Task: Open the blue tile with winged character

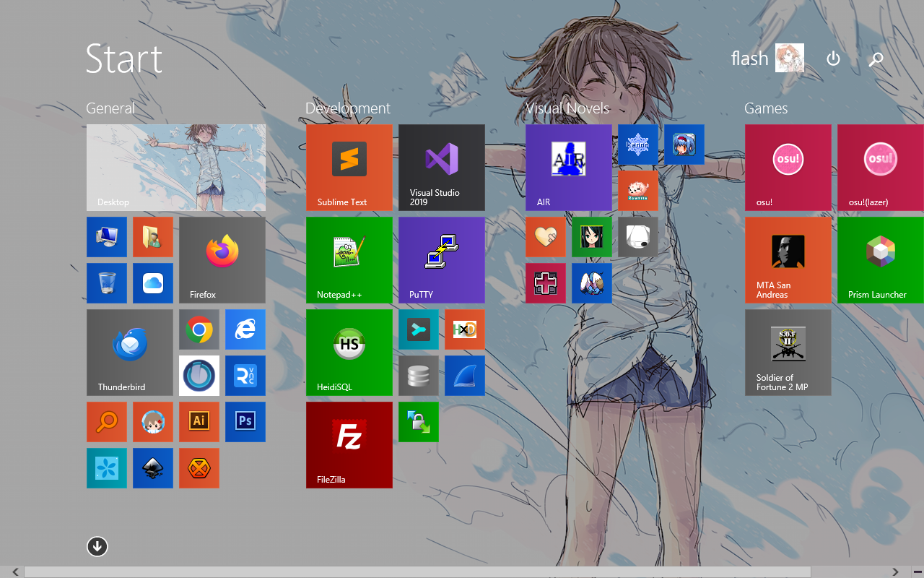Action: pyautogui.click(x=592, y=283)
